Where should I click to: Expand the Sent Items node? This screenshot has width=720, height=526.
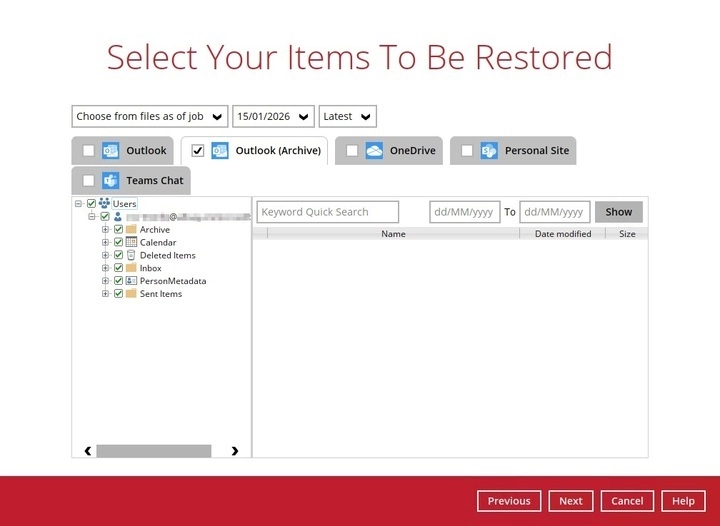click(106, 293)
